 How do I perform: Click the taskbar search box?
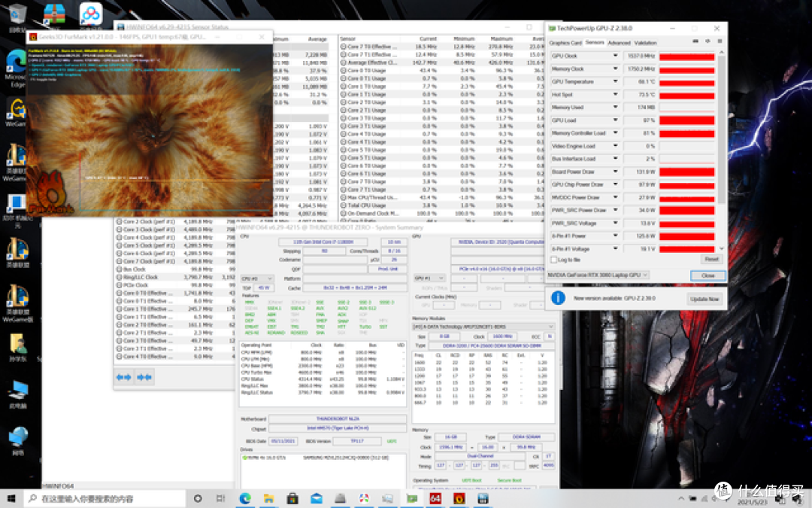click(x=106, y=499)
